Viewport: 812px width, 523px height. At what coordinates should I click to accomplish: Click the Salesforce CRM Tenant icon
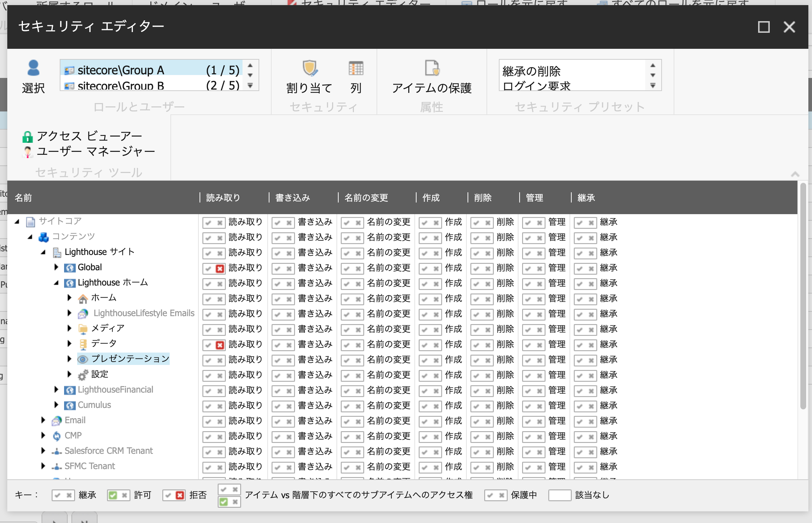(x=57, y=452)
